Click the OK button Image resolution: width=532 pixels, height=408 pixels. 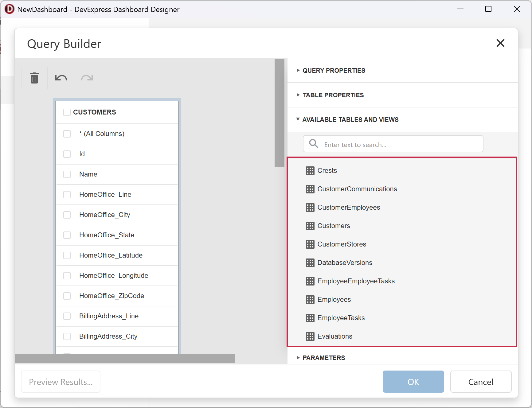(x=413, y=382)
